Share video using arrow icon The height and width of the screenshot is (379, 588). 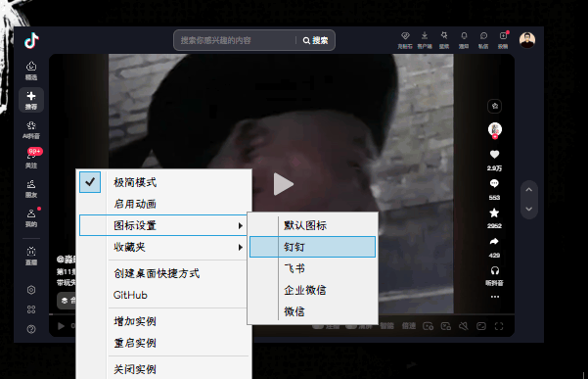tap(494, 242)
